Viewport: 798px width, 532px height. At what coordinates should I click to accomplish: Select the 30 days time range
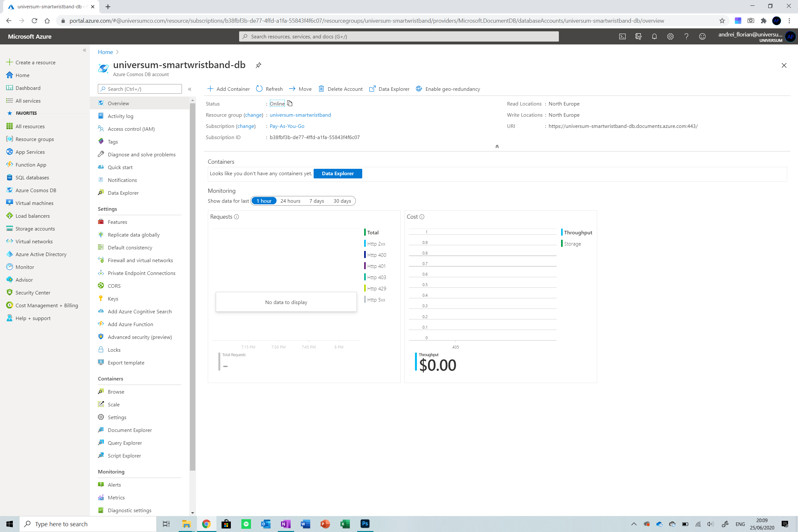(x=342, y=201)
